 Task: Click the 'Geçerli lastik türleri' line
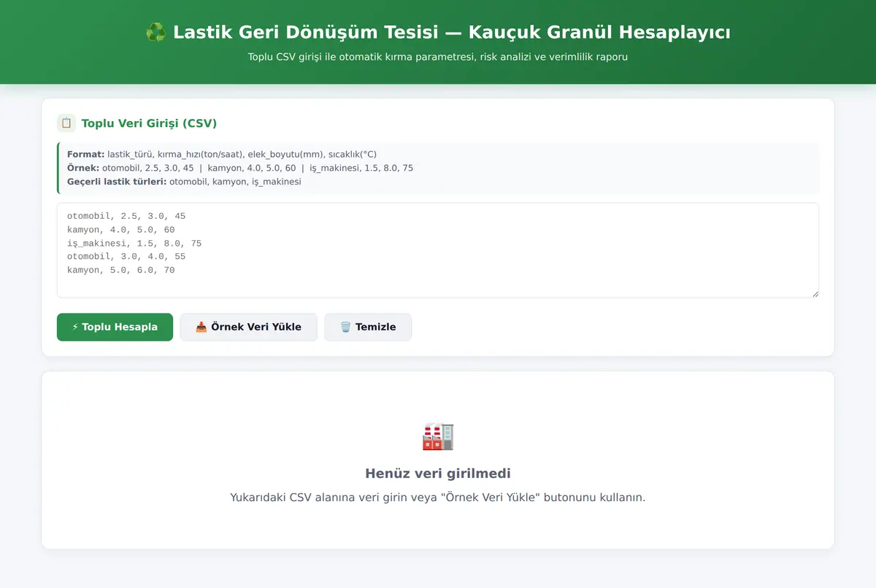[184, 182]
